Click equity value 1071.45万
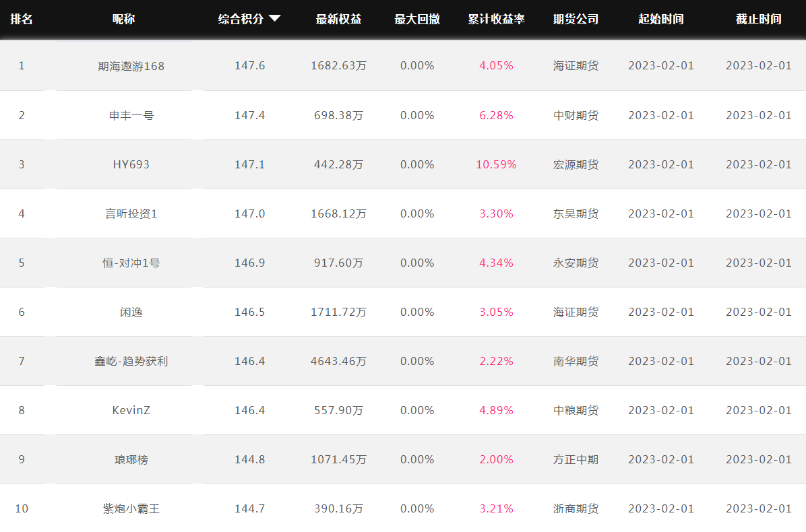806x532 pixels. (x=338, y=459)
